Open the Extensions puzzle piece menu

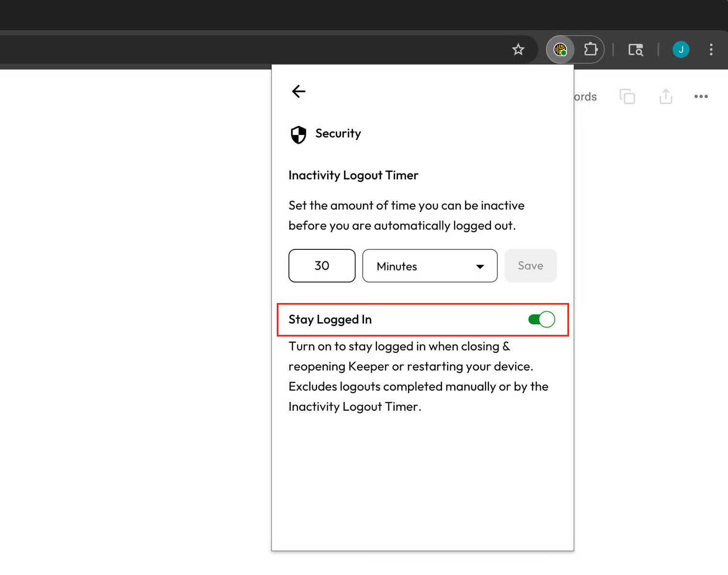coord(591,49)
